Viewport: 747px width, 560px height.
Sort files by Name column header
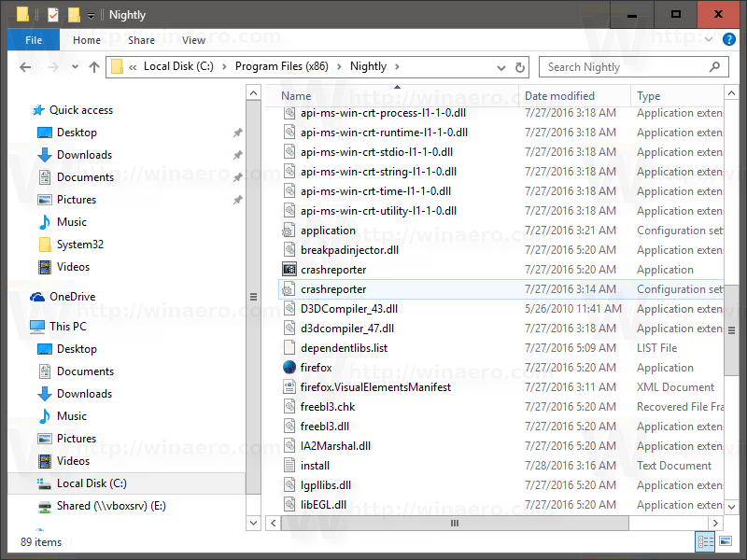click(392, 96)
